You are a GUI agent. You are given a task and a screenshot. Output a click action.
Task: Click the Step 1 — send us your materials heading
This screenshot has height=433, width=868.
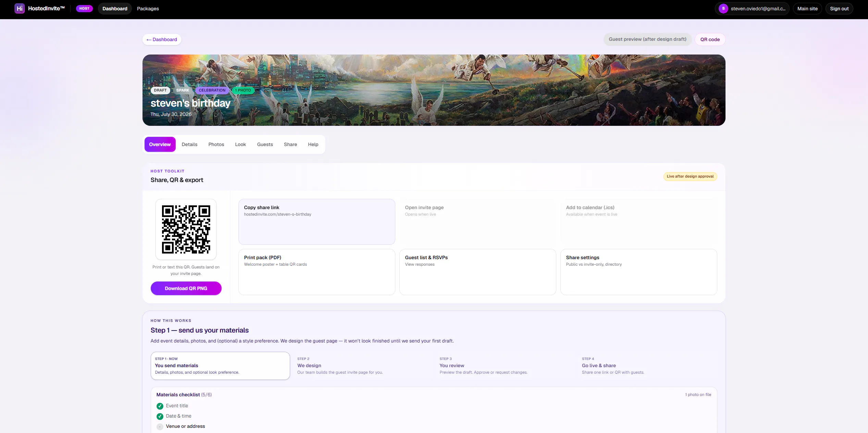(200, 330)
